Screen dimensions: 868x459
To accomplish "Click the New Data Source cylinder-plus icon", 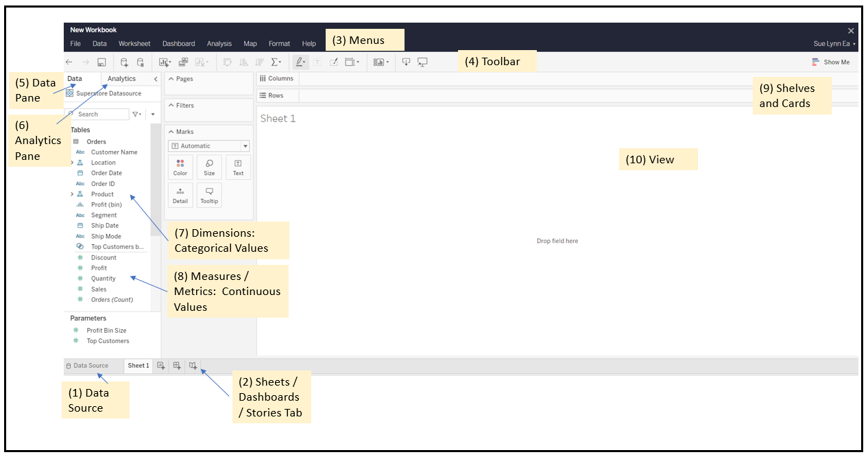I will click(x=124, y=62).
